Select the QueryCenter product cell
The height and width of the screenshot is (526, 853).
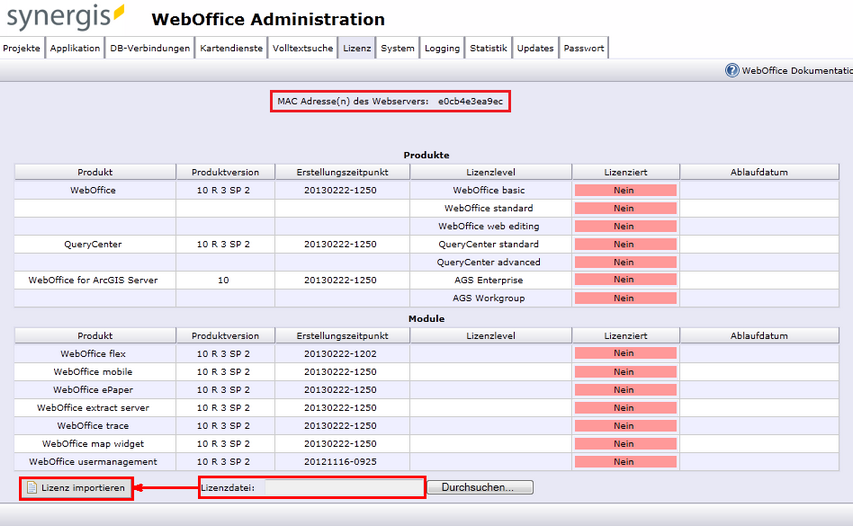[x=93, y=244]
